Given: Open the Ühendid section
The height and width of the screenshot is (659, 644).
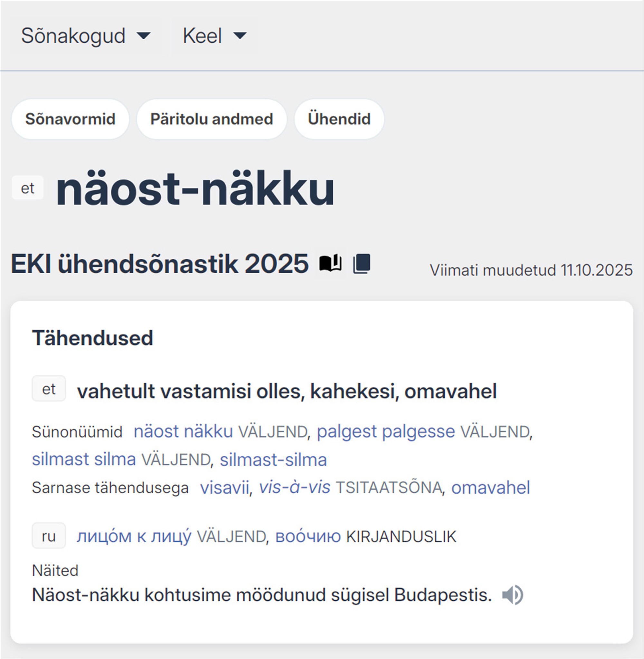Looking at the screenshot, I should 339,119.
